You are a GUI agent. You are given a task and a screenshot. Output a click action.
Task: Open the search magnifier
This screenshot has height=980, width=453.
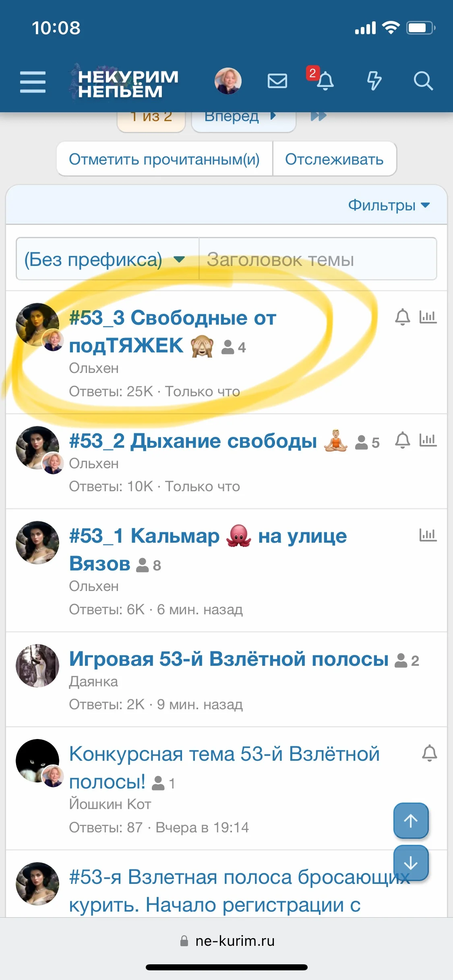(423, 81)
